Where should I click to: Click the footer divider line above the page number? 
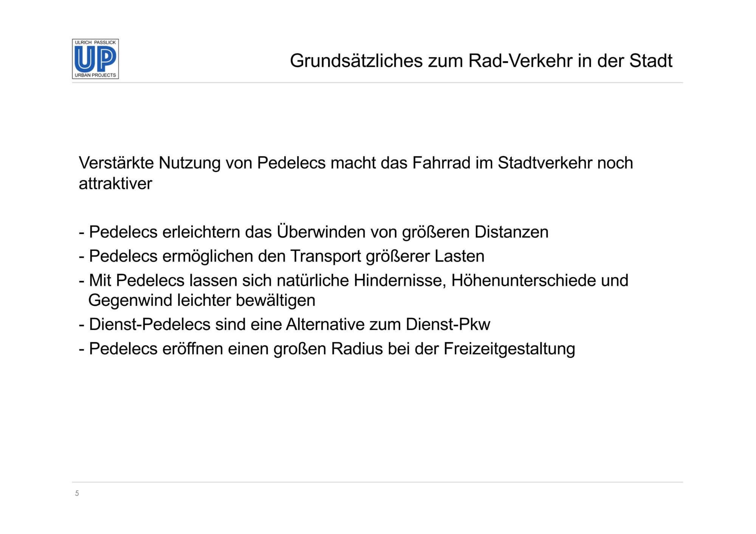pos(377,482)
